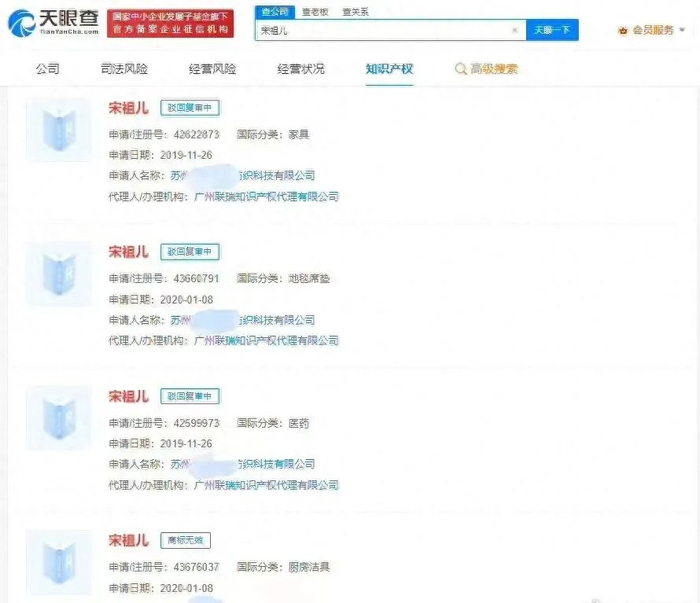Open the first 宋祖儿 trademark thumbnail

click(59, 130)
